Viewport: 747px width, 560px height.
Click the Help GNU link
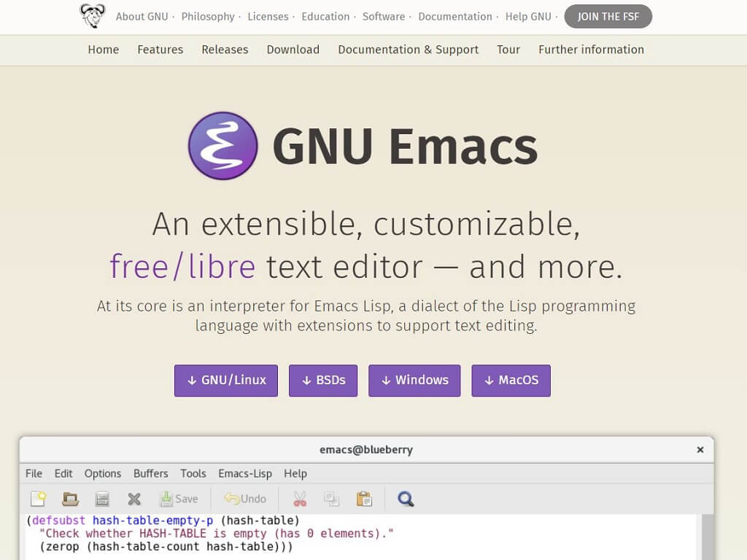point(528,16)
